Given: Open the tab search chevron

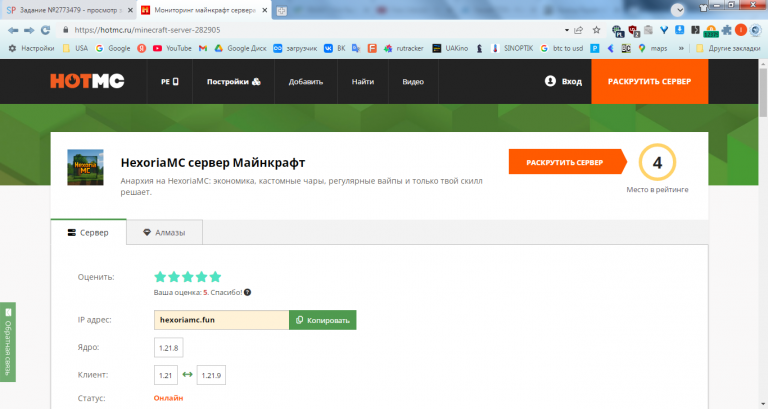Looking at the screenshot, I should (677, 9).
